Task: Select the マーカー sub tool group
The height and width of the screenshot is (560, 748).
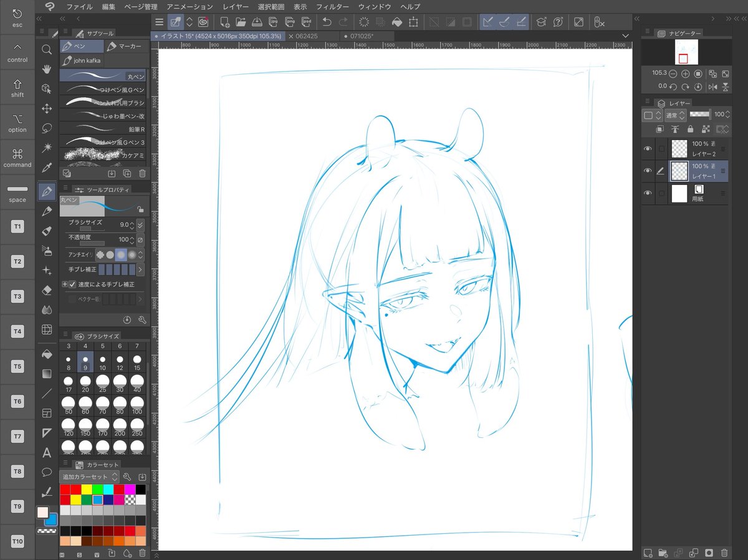Action: pyautogui.click(x=125, y=47)
